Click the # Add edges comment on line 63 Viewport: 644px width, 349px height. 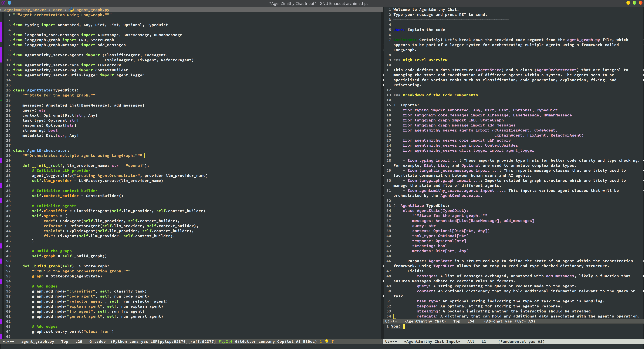(x=44, y=326)
